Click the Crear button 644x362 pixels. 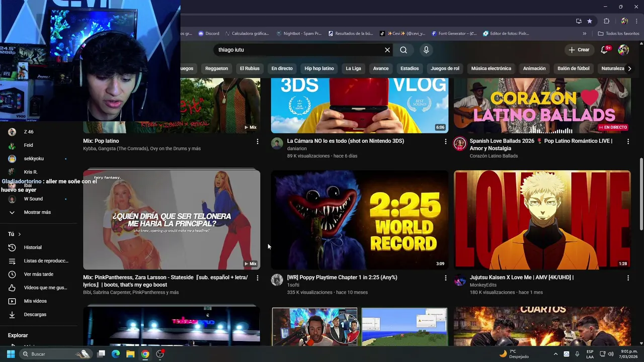tap(579, 50)
